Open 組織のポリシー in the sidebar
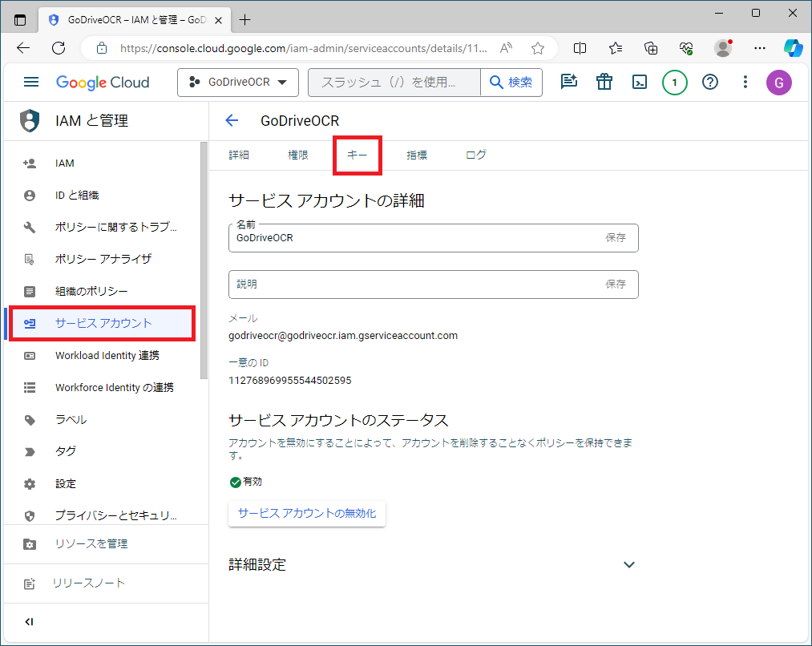The height and width of the screenshot is (646, 812). tap(101, 292)
